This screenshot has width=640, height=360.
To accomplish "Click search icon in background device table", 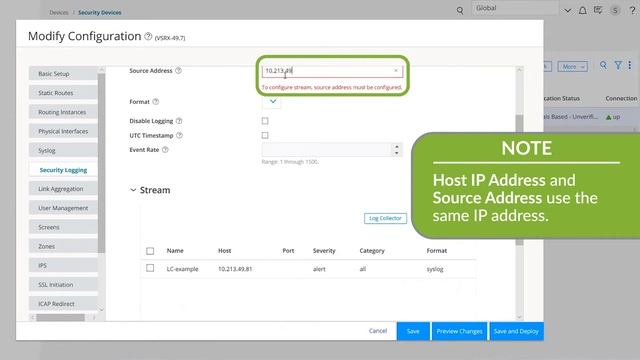I will pos(603,65).
